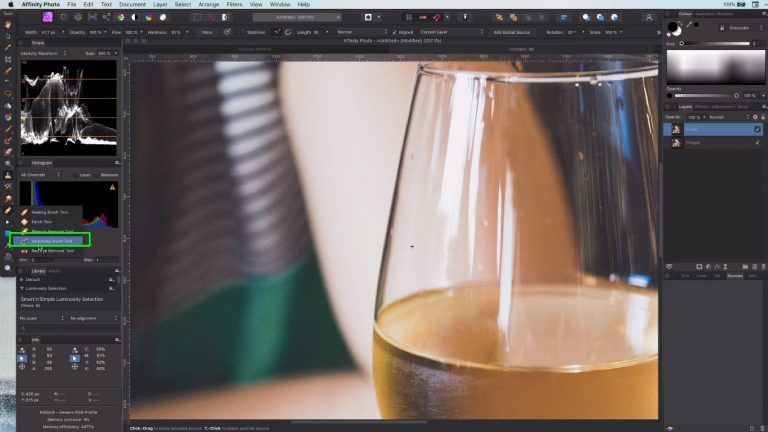The image size is (768, 432).
Task: Switch to the Library tab
Action: [38, 271]
